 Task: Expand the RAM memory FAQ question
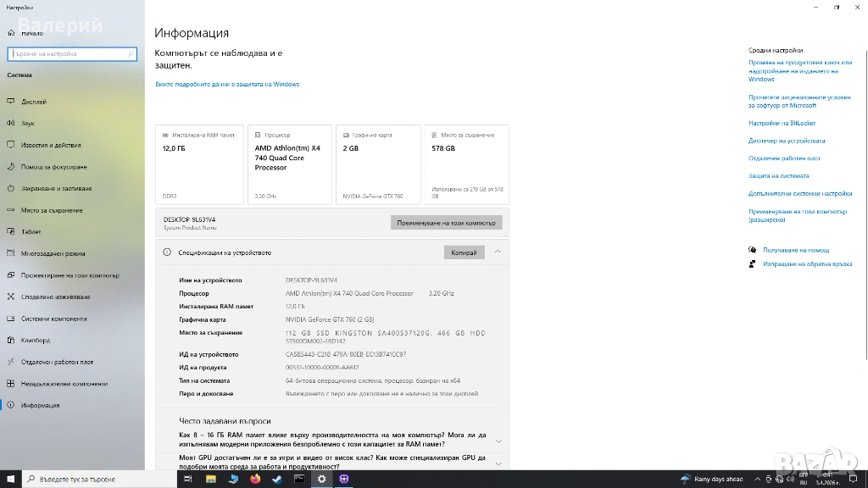(498, 441)
